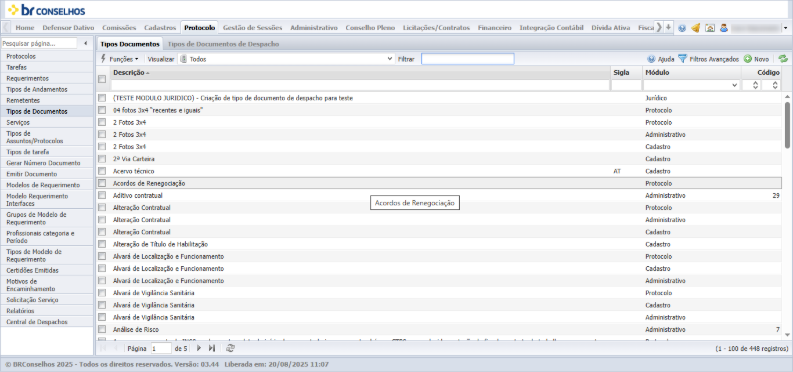Click the grid scrollbar down arrow
The width and height of the screenshot is (793, 372).
tap(787, 335)
